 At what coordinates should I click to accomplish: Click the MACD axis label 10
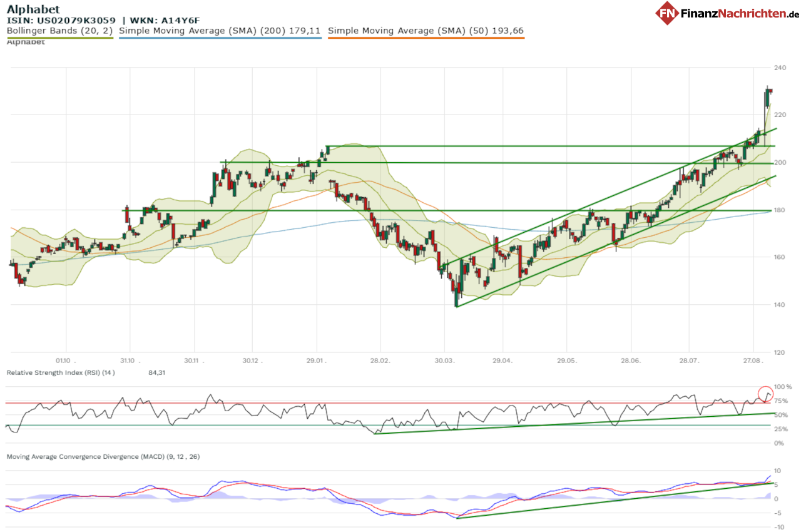click(778, 471)
